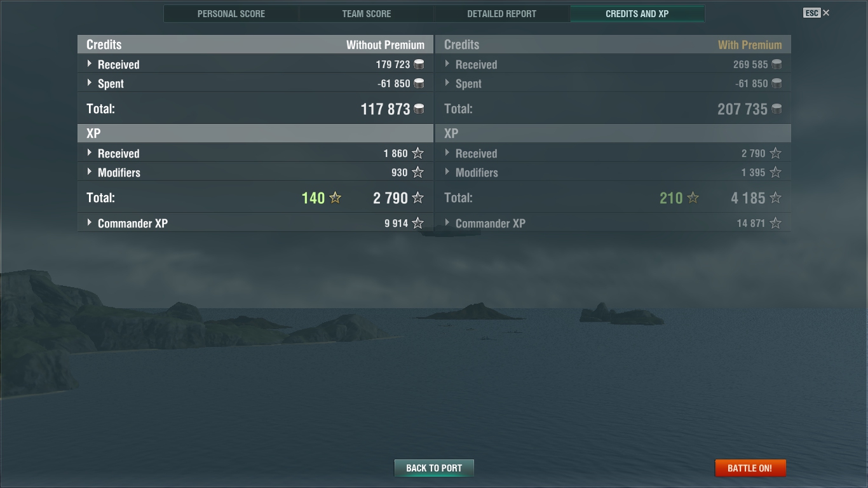Image resolution: width=868 pixels, height=488 pixels.
Task: Expand Received XP row with premium
Action: tap(613, 153)
